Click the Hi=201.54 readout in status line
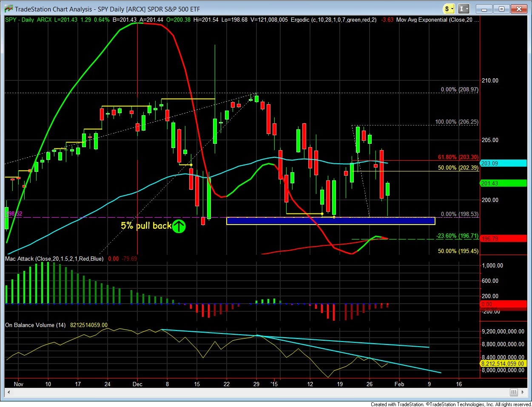Viewport: 532px width, 407px height. click(x=206, y=20)
